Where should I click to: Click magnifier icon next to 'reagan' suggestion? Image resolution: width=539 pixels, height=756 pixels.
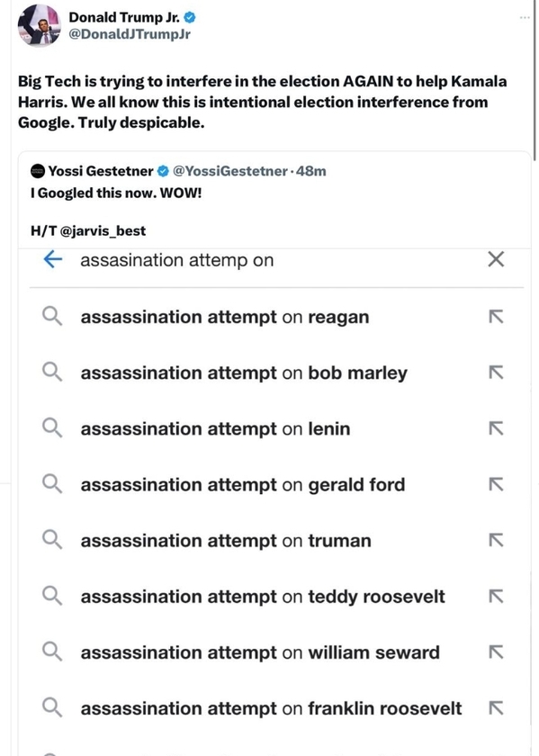click(52, 317)
